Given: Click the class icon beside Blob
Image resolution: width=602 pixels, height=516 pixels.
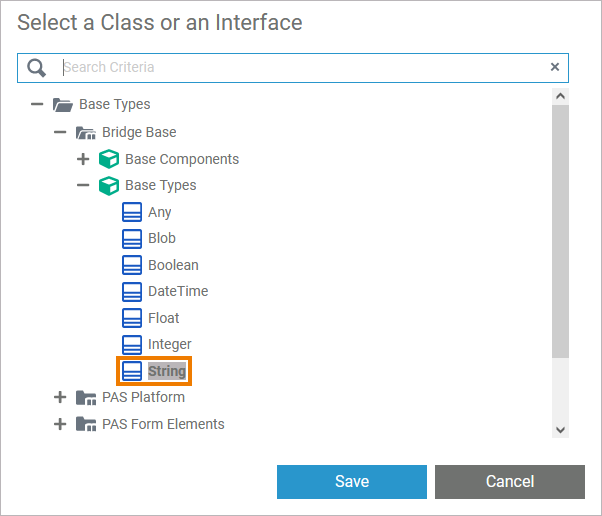Looking at the screenshot, I should [x=132, y=238].
